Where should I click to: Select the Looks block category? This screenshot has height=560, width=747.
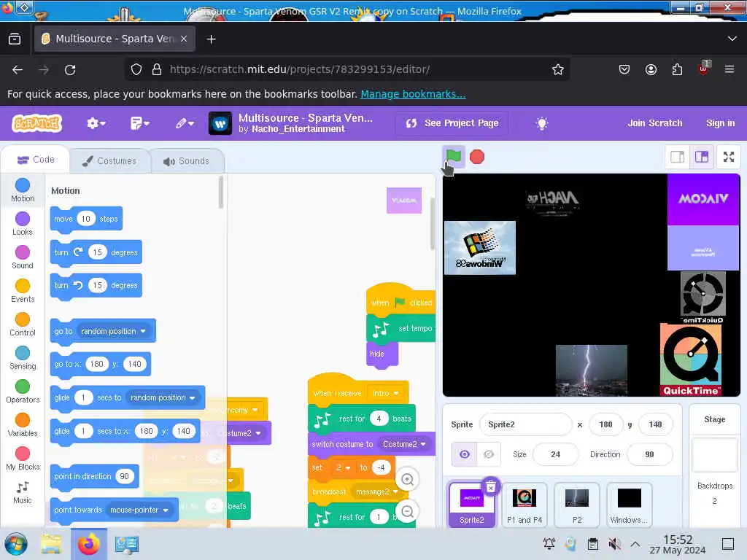23,224
